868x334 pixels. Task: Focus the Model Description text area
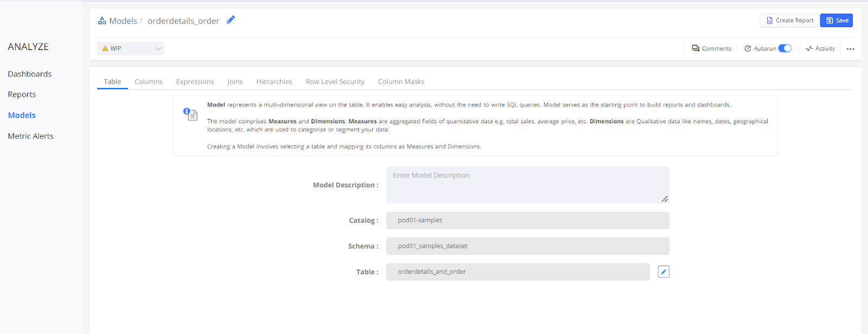[528, 185]
